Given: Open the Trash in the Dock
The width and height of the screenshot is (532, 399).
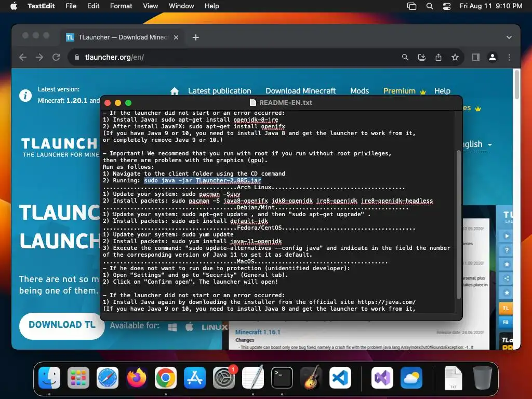Looking at the screenshot, I should [483, 378].
